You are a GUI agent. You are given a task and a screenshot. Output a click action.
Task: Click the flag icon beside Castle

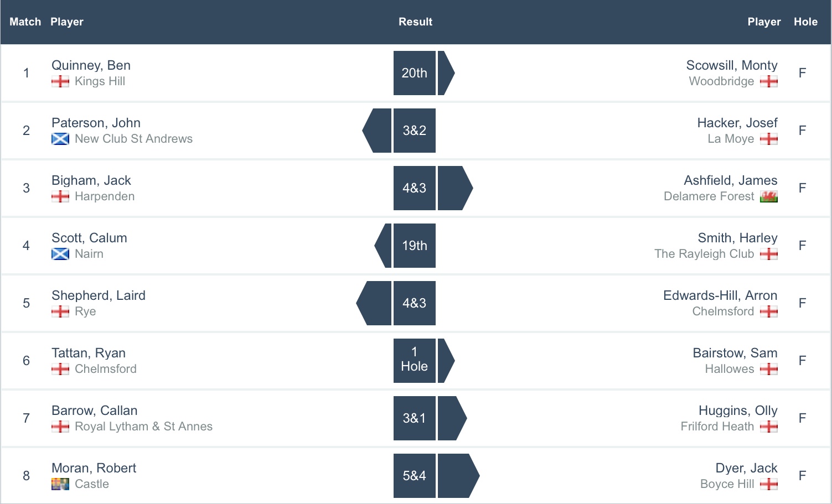[60, 484]
